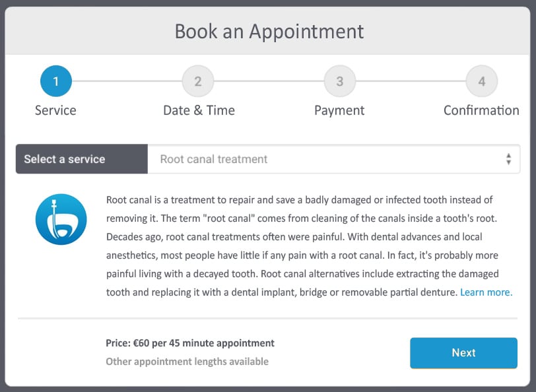
Task: Click the circled step 1 Service indicator
Action: 55,81
